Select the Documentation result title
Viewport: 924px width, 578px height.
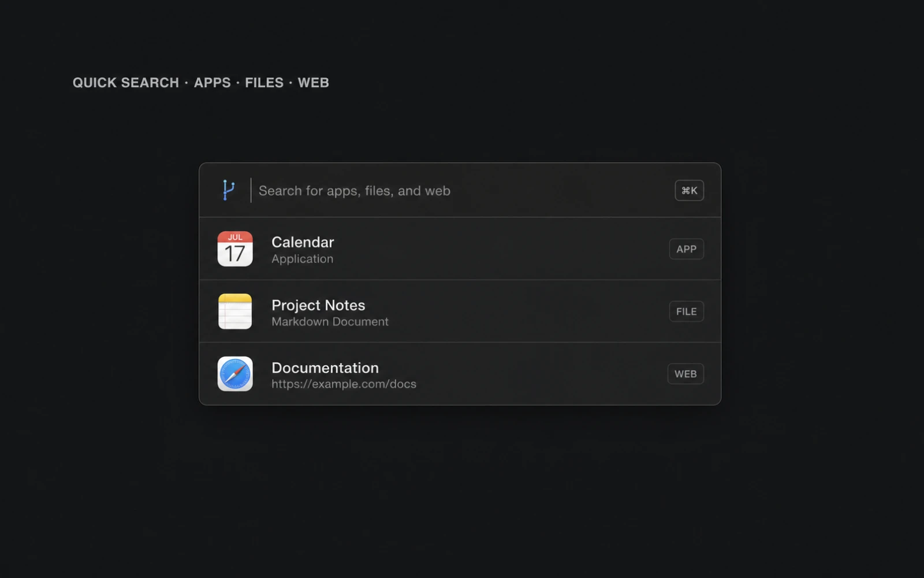point(325,368)
